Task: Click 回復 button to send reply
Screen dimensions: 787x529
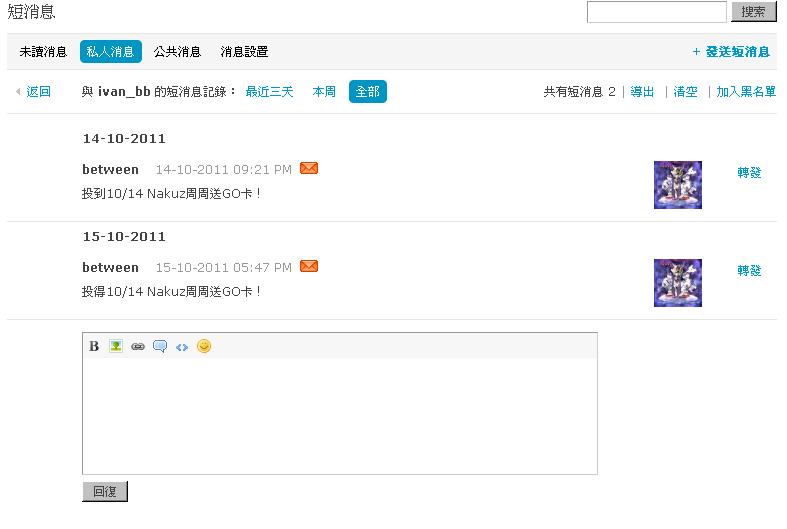Action: click(105, 491)
